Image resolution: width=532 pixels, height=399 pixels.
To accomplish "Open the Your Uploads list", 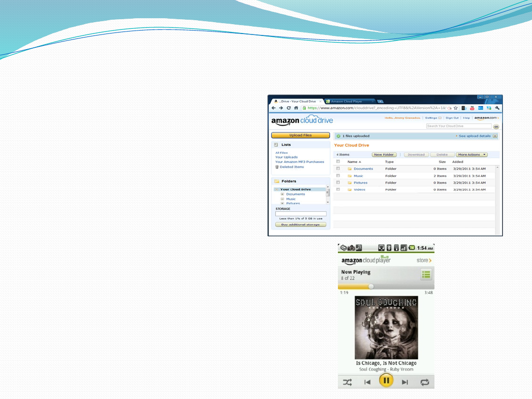I will 286,157.
